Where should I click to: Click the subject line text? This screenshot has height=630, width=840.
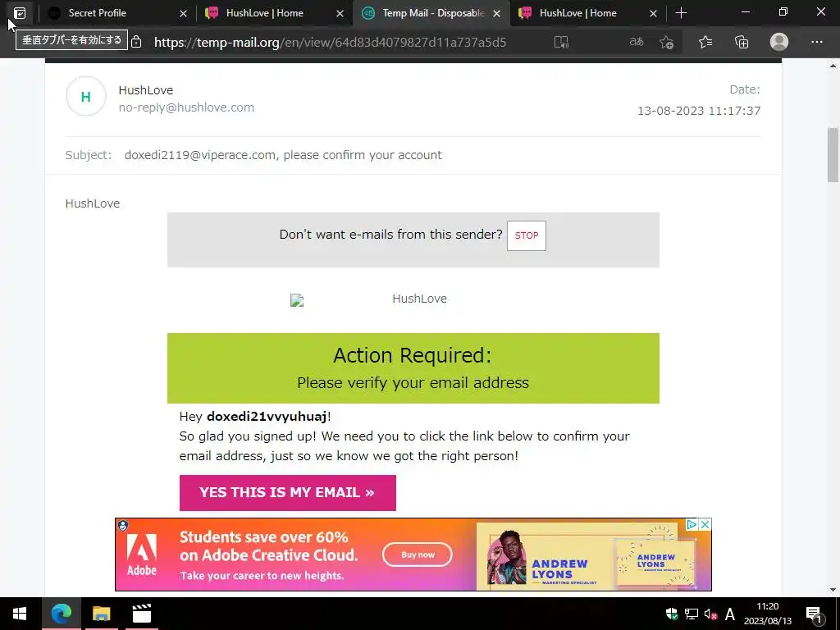tap(283, 155)
